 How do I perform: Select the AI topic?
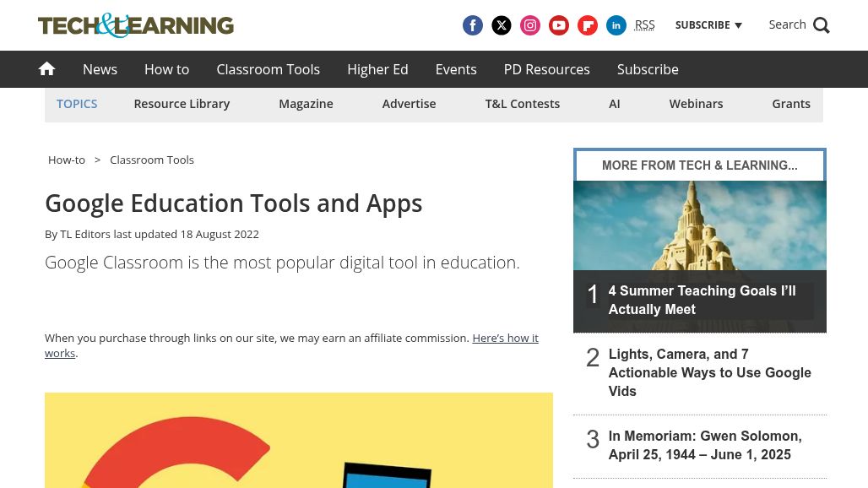click(x=615, y=104)
